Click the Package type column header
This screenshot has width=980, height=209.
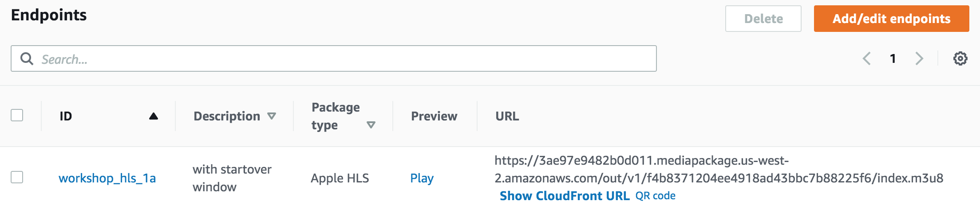(x=336, y=116)
